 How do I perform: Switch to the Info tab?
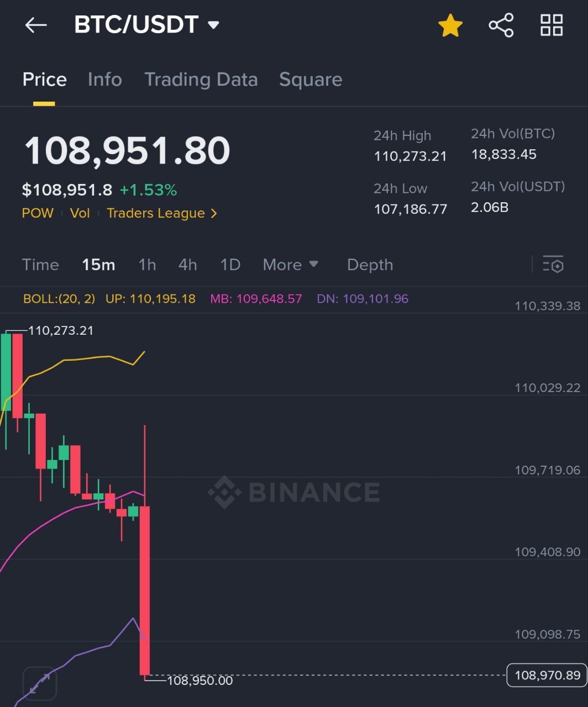[104, 80]
